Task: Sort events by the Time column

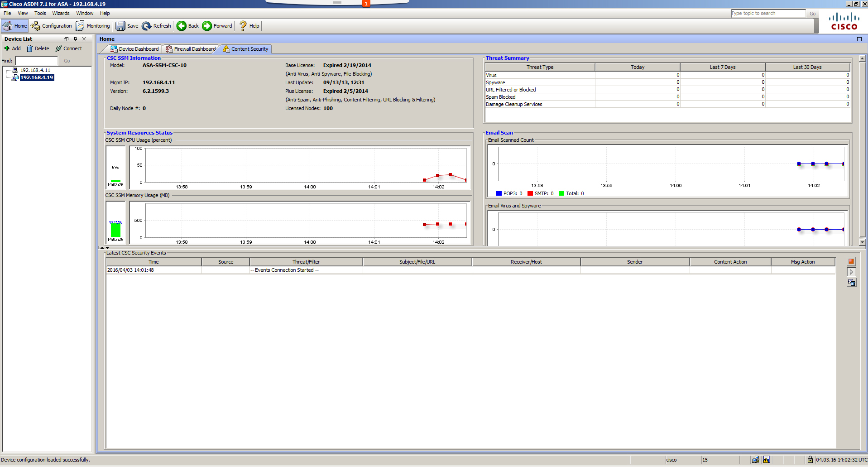Action: point(154,262)
